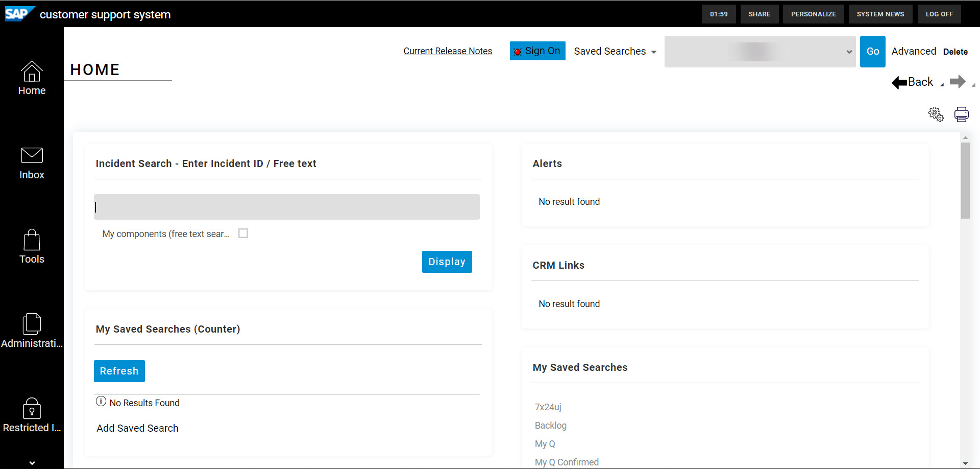Click the SAP logo
The width and height of the screenshot is (980, 469).
20,13
